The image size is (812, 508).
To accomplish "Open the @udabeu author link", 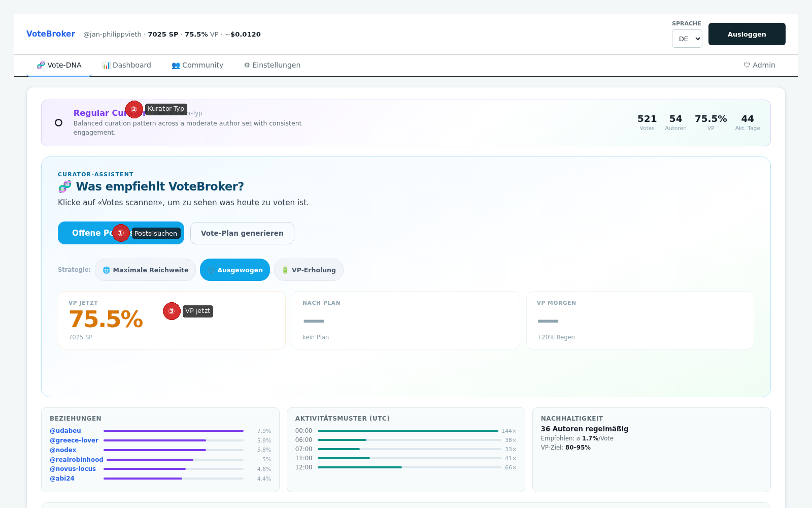I will 65,431.
